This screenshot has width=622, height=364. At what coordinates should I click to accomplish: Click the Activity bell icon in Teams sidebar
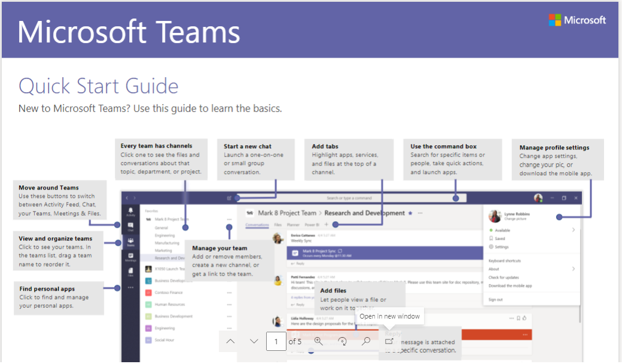(x=130, y=212)
